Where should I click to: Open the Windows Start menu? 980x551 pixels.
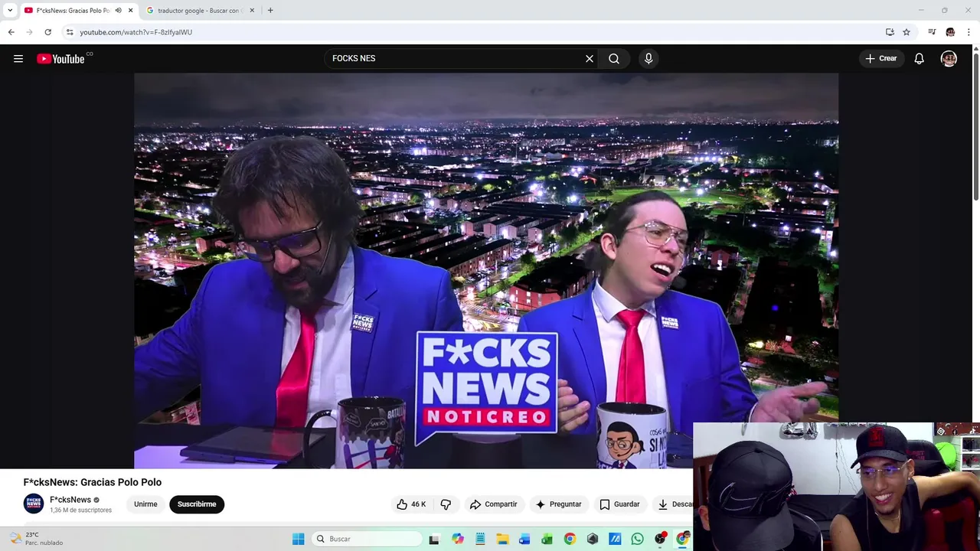[x=298, y=539]
